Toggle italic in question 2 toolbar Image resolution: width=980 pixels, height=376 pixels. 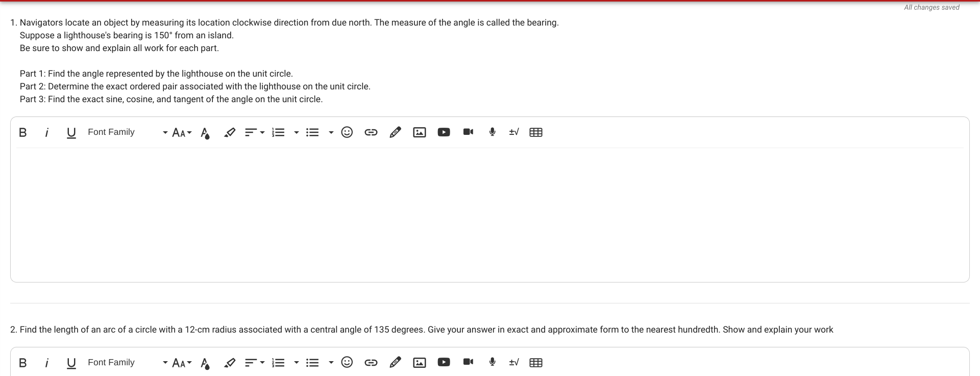click(x=46, y=363)
